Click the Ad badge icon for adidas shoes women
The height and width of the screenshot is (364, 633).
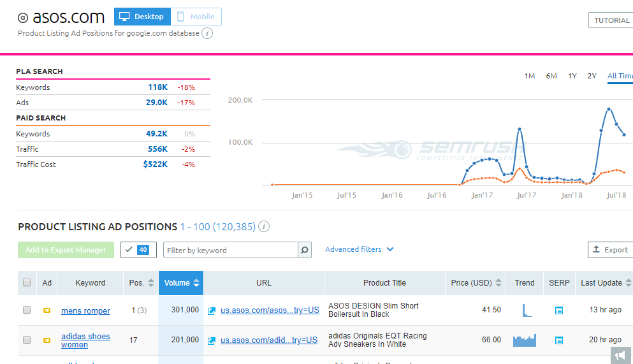47,340
